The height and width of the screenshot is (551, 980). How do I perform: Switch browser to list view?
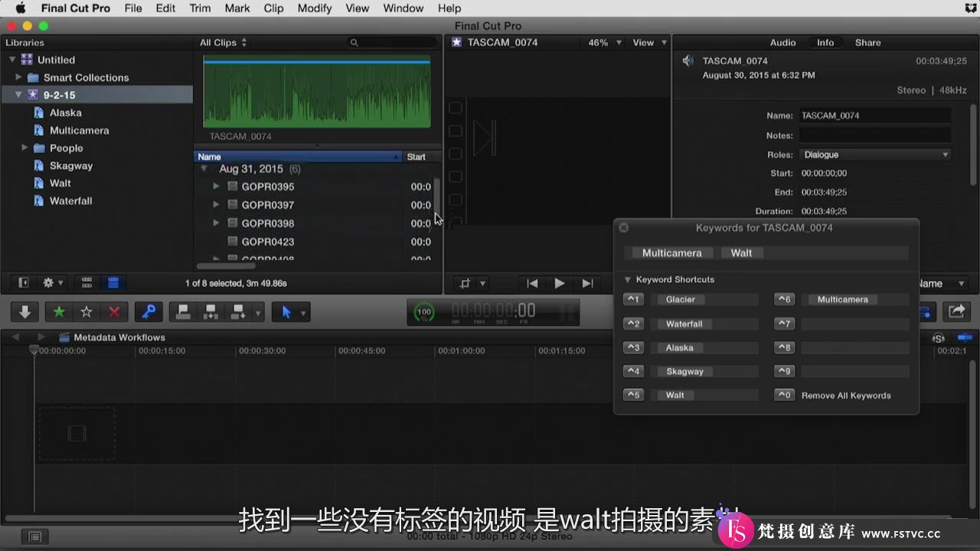[113, 282]
